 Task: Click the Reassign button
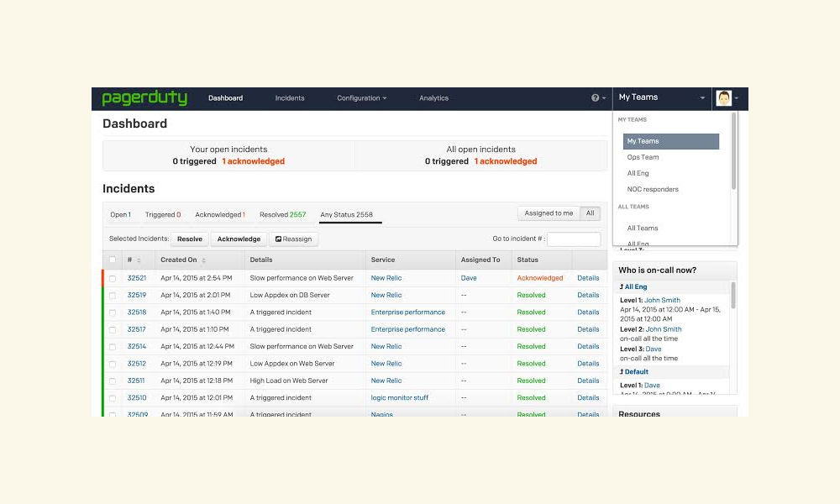coord(293,239)
